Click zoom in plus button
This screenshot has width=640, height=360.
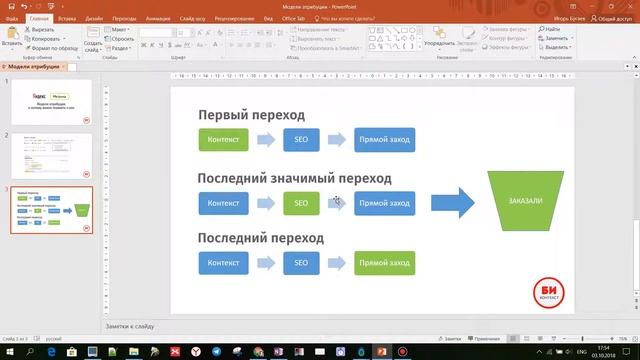(x=611, y=339)
